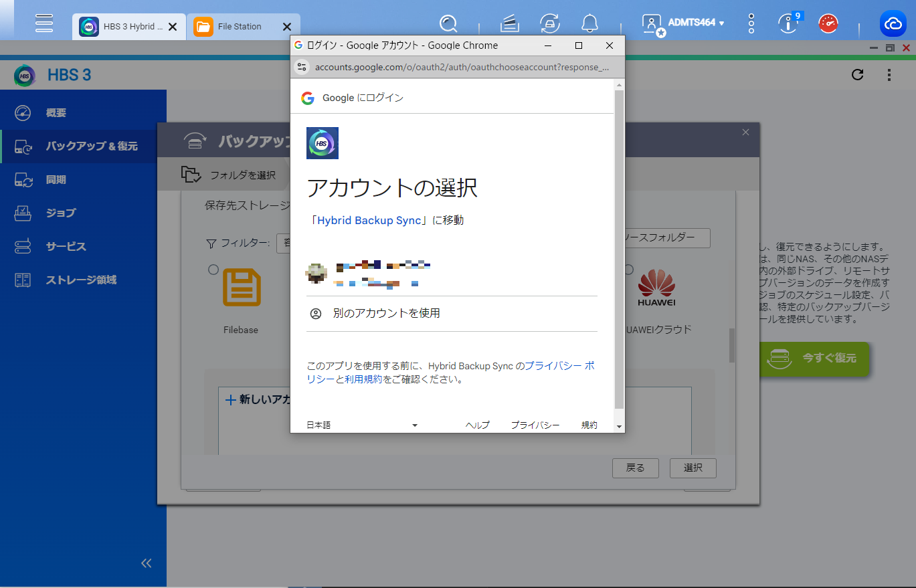The width and height of the screenshot is (916, 588).
Task: Open バックアップ＆復元 in the sidebar
Action: click(x=83, y=146)
